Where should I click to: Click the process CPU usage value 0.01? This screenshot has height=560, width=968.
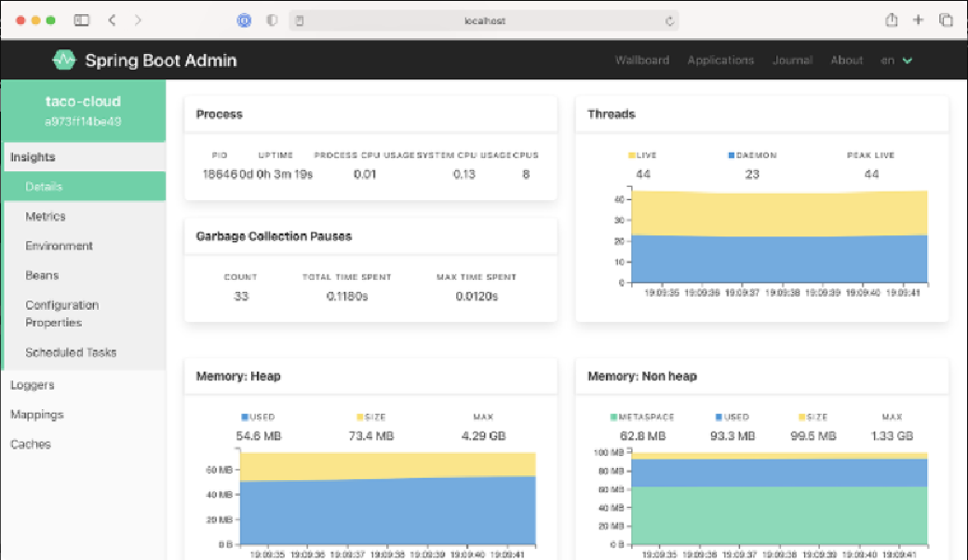click(365, 175)
